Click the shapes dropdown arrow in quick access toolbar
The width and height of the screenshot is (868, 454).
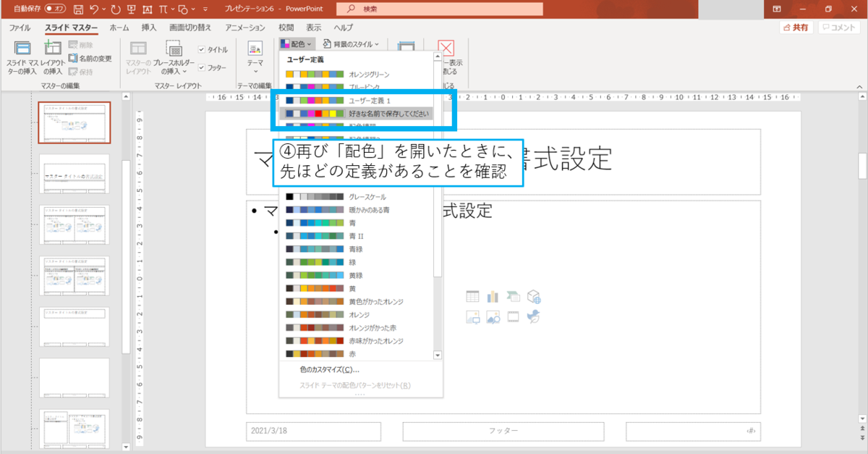(x=194, y=9)
